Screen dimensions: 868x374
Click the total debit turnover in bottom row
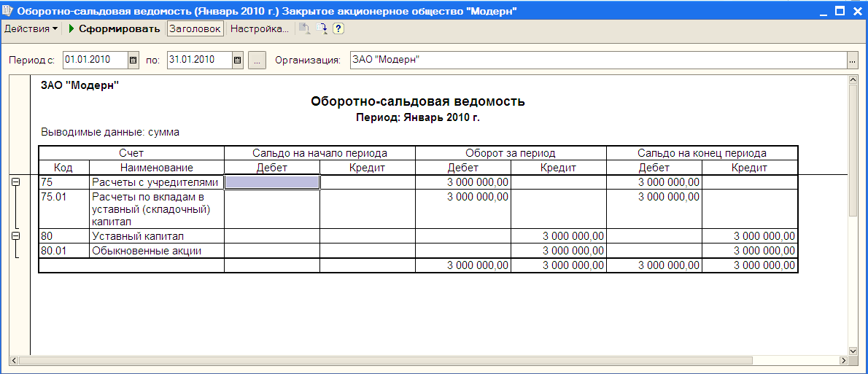point(463,265)
